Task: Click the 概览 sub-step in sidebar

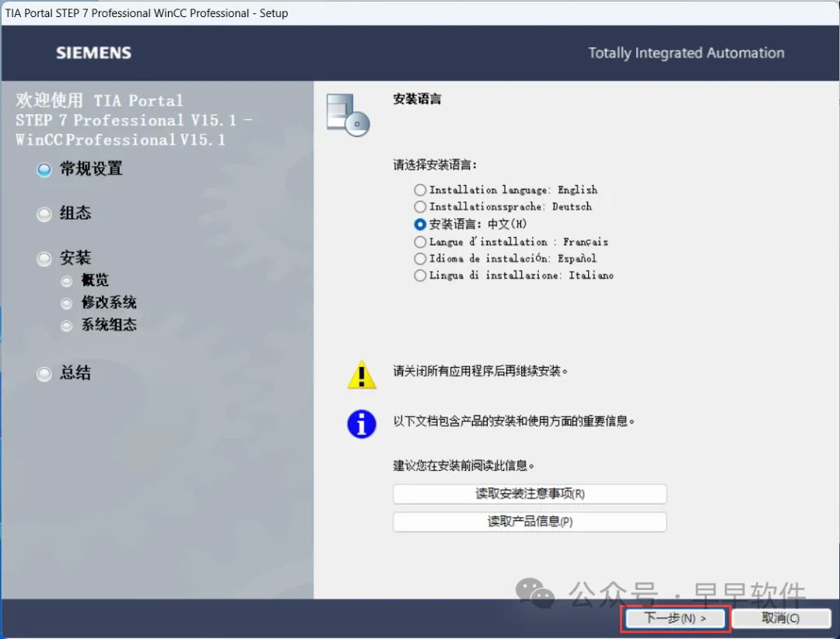Action: 95,280
